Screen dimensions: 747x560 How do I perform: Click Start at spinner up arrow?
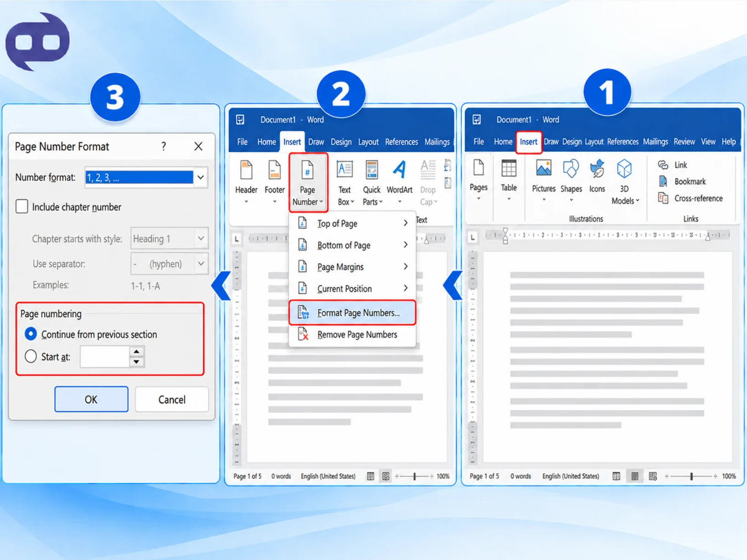(137, 351)
